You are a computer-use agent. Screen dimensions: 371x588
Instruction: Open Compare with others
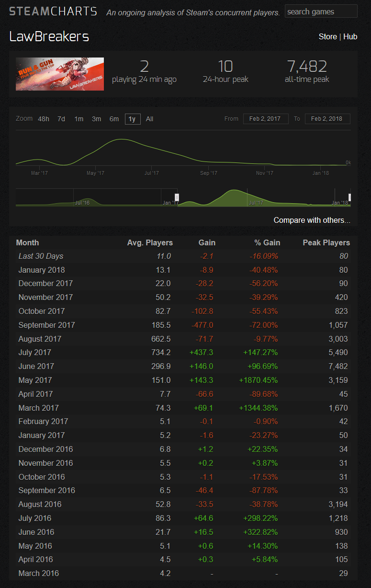312,220
